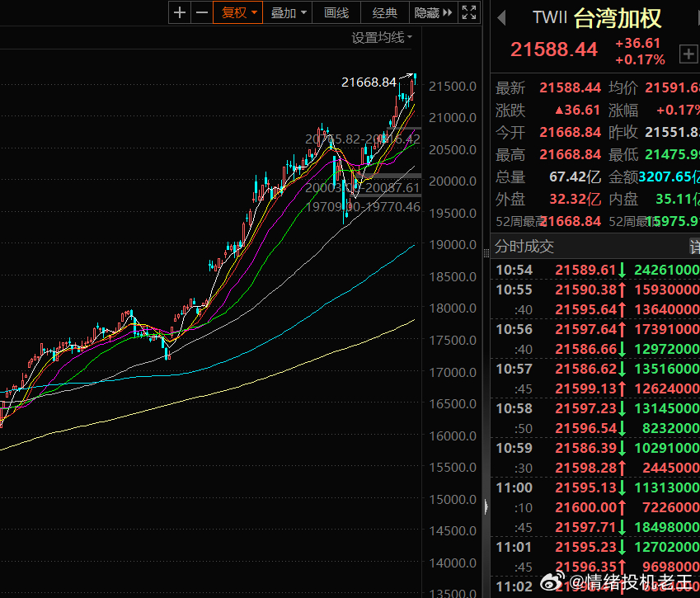Image resolution: width=700 pixels, height=598 pixels.
Task: Select the 最新 label in quote details
Action: (510, 88)
